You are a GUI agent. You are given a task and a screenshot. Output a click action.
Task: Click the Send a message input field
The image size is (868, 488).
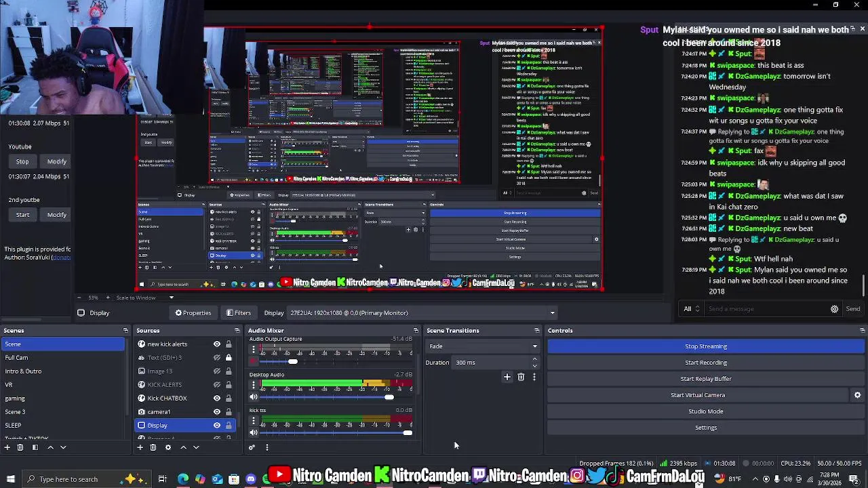tap(766, 309)
